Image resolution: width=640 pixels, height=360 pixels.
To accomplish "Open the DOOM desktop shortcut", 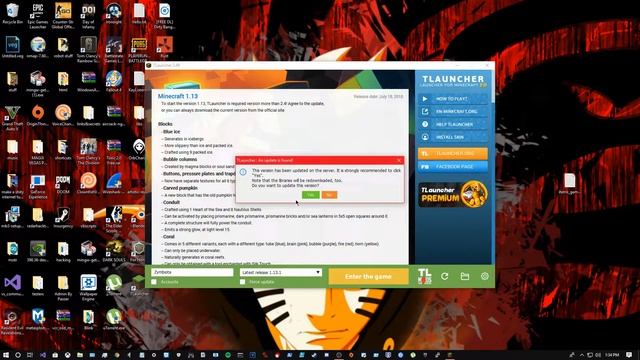I will [63, 184].
